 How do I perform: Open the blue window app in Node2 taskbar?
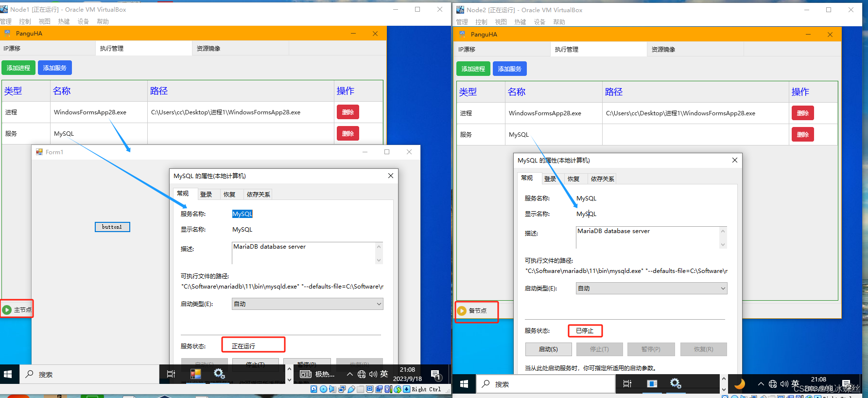tap(652, 383)
